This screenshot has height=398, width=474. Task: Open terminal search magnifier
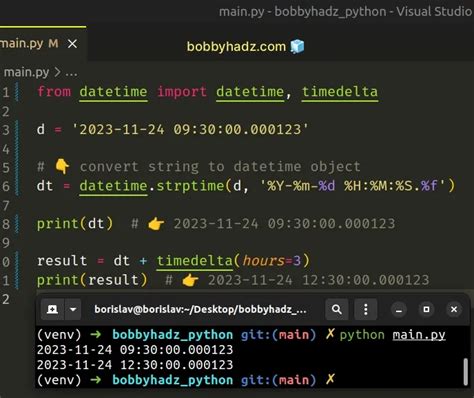tap(337, 309)
